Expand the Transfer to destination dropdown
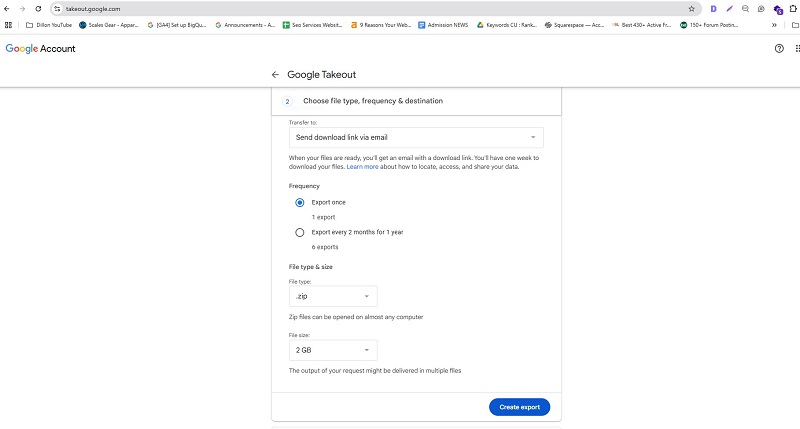 click(416, 137)
